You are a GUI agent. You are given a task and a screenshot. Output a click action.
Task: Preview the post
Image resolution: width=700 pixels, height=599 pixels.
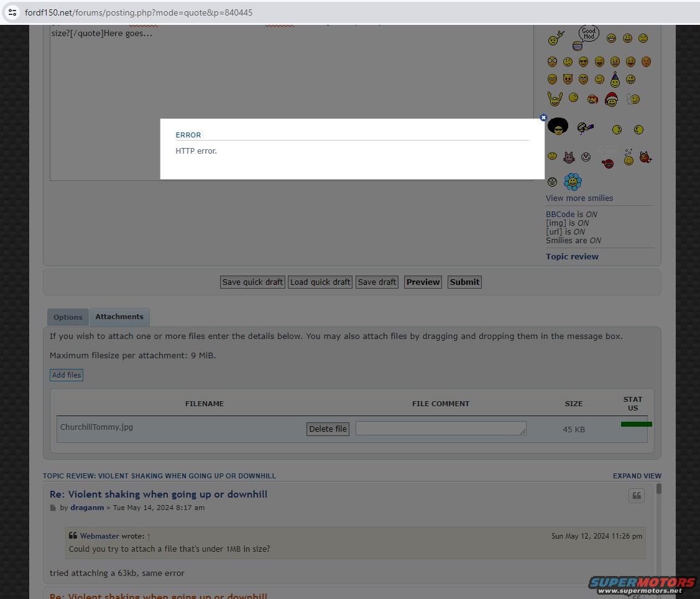(423, 282)
